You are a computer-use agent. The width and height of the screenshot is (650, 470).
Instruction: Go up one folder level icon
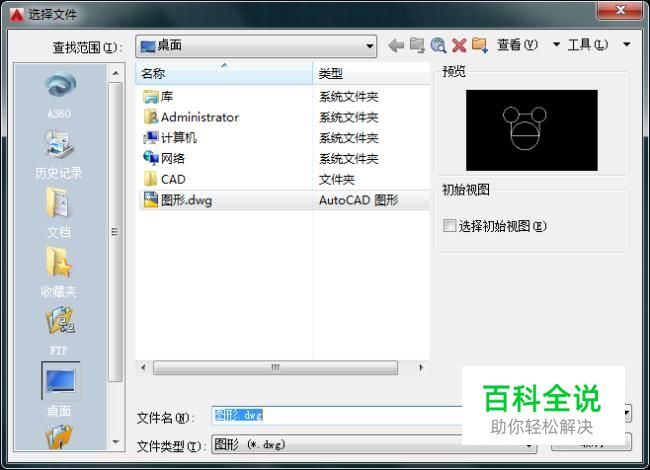point(417,45)
